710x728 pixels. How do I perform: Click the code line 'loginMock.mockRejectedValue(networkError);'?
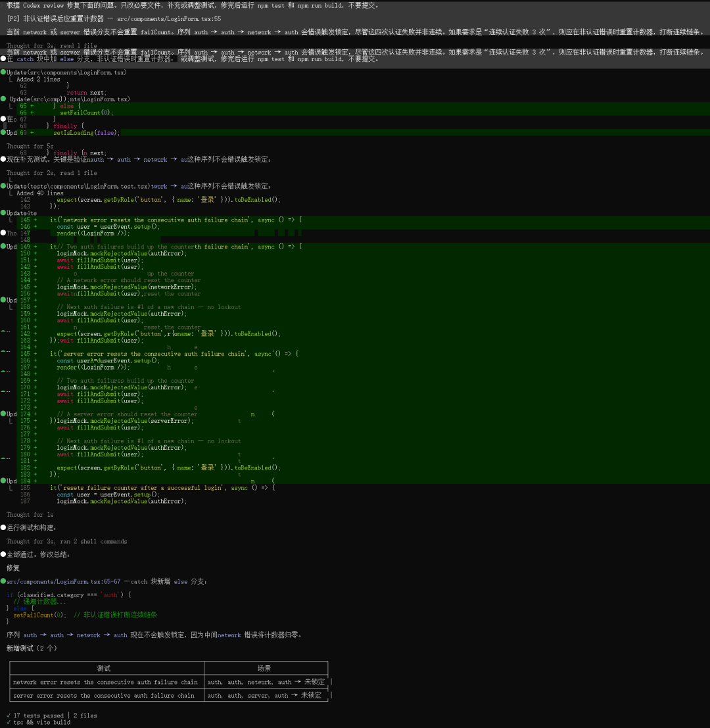[127, 287]
